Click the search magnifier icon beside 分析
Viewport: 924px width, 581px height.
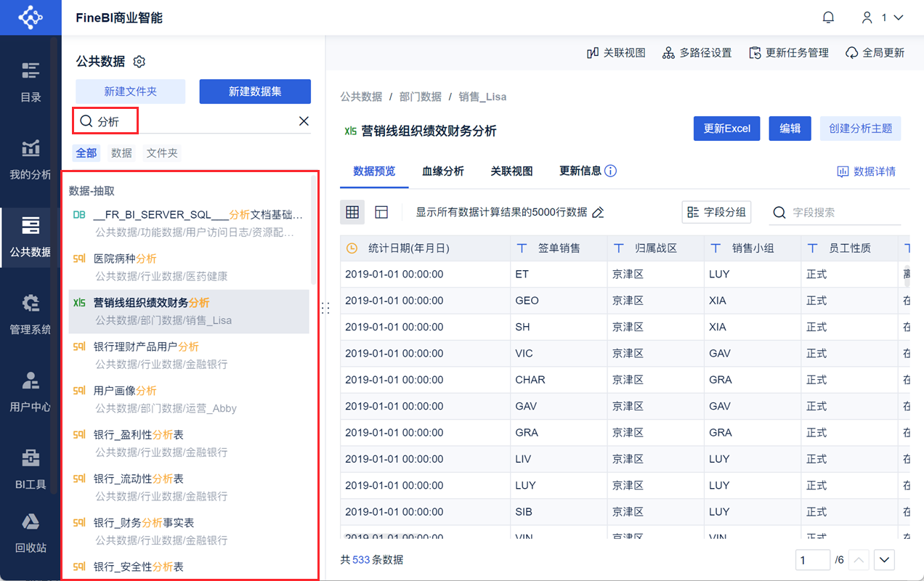coord(86,121)
